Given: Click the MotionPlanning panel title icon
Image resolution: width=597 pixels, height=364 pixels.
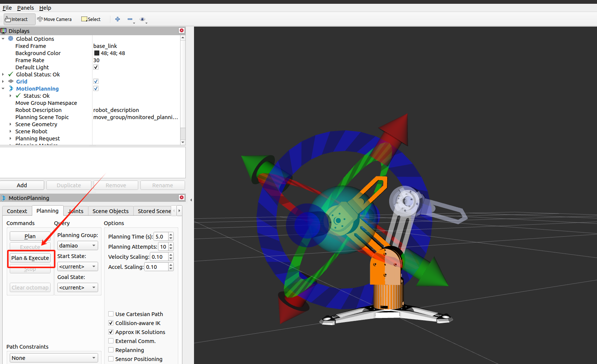Looking at the screenshot, I should [3, 198].
